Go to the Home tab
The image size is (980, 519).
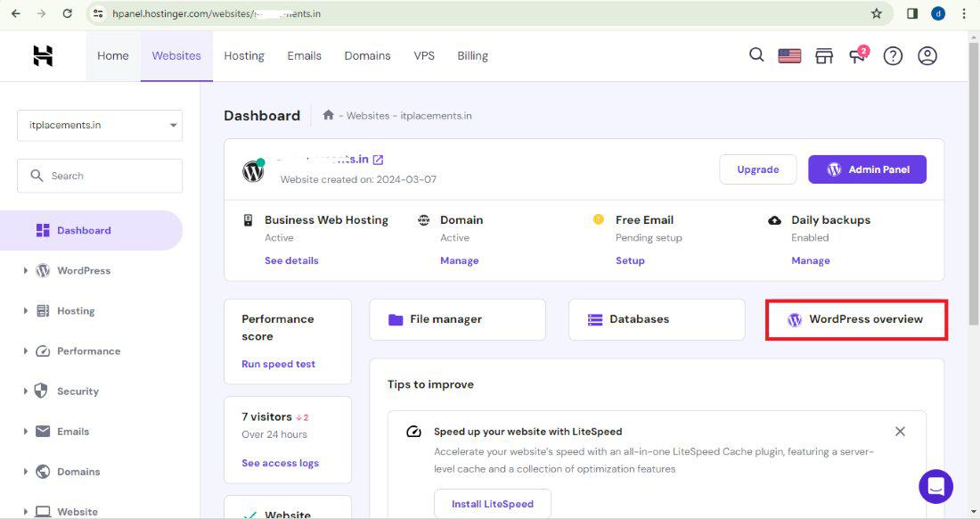pos(113,55)
